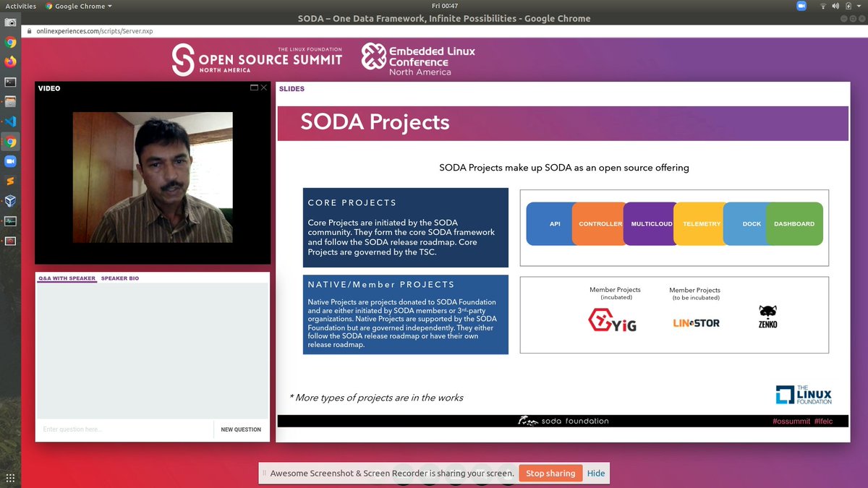Open the Activities overview
This screenshot has width=868, height=488.
pyautogui.click(x=20, y=6)
